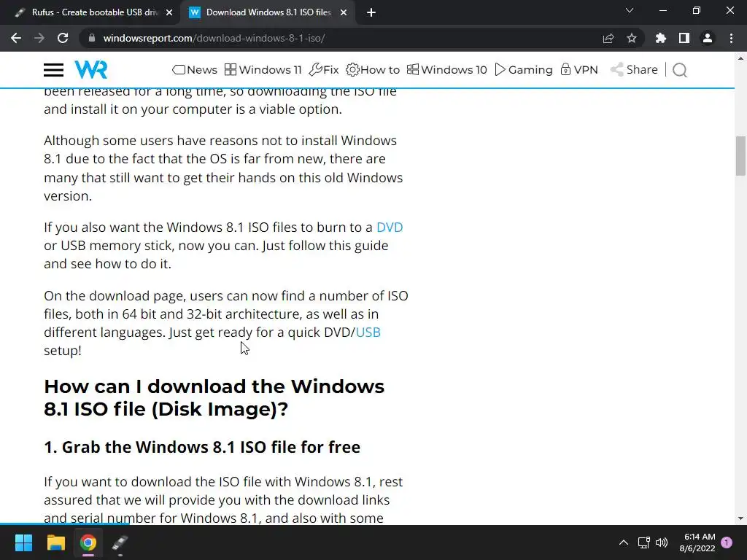Open a new browser tab
The image size is (747, 560).
click(x=371, y=13)
